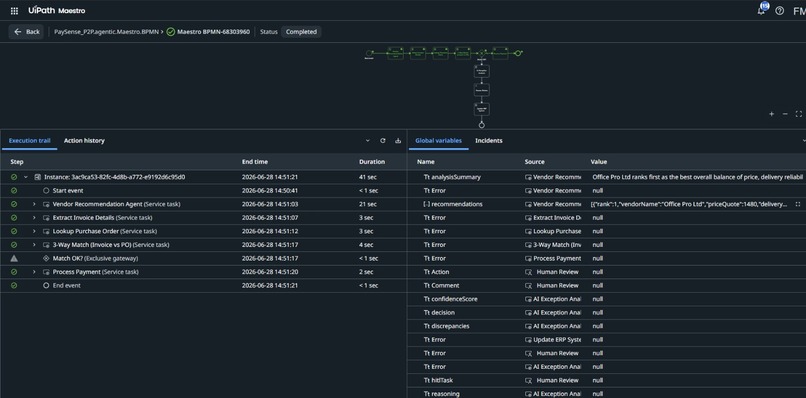
Task: Select the bottom end event circle in the diagram
Action: pos(482,125)
